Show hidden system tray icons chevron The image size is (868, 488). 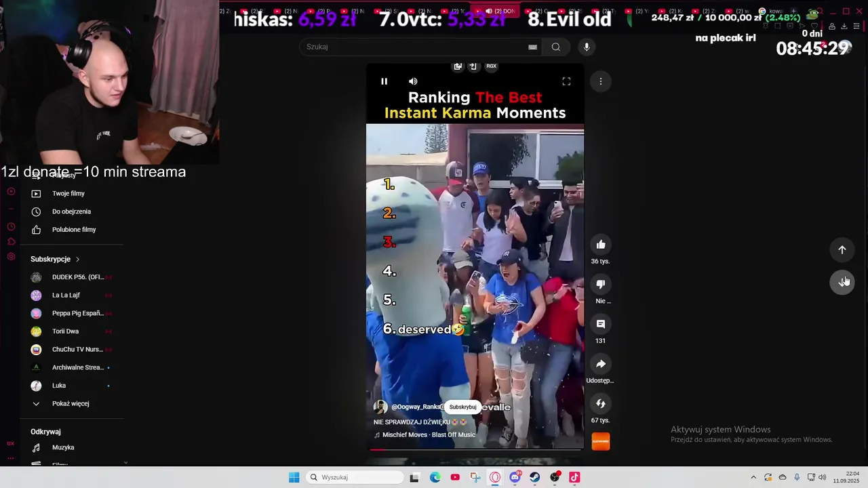[x=753, y=477]
